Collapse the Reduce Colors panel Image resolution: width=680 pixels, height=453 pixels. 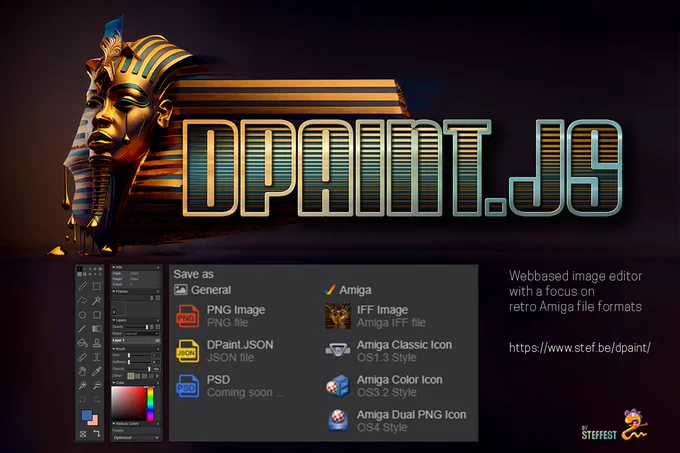click(x=114, y=424)
